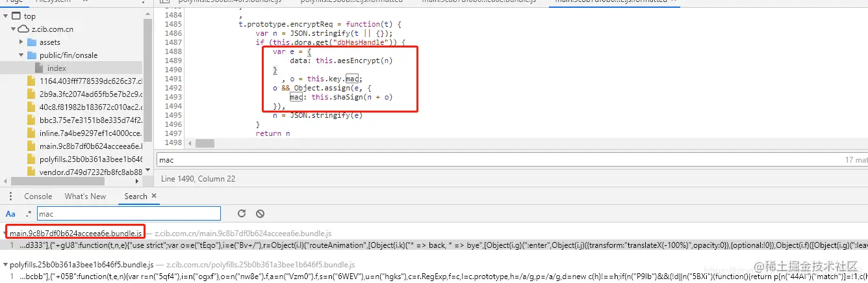Select the Search drawer tab
Image resolution: width=868 pixels, height=283 pixels.
(x=136, y=196)
